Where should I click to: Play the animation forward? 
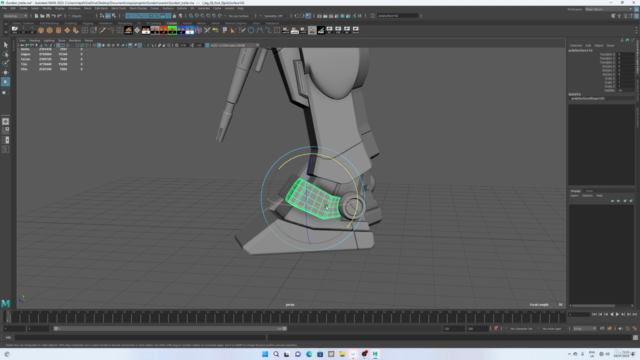click(617, 314)
